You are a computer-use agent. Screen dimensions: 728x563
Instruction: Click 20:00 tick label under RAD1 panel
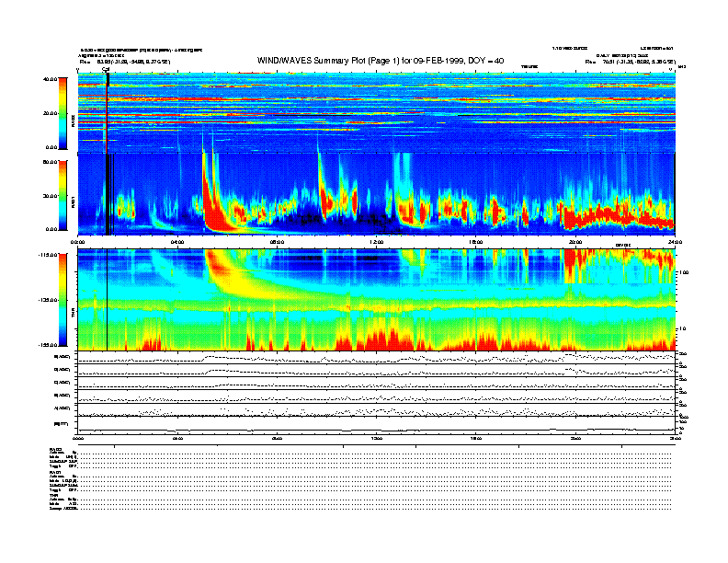pos(575,242)
